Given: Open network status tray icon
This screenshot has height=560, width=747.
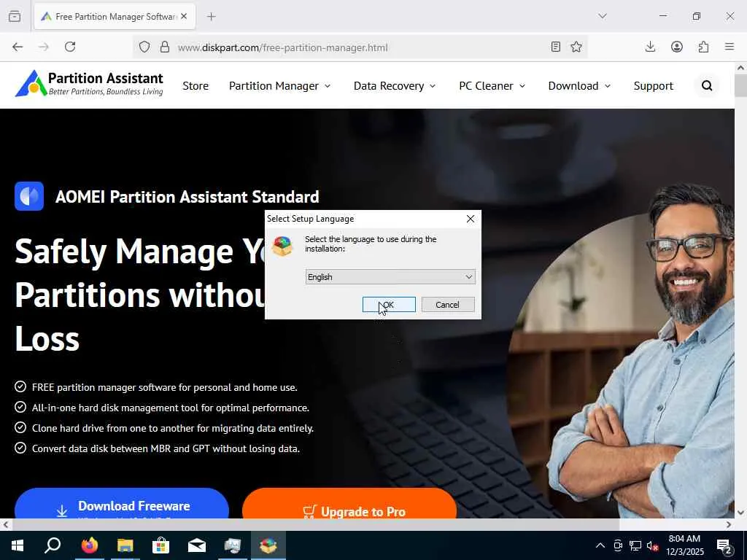Looking at the screenshot, I should [x=635, y=545].
